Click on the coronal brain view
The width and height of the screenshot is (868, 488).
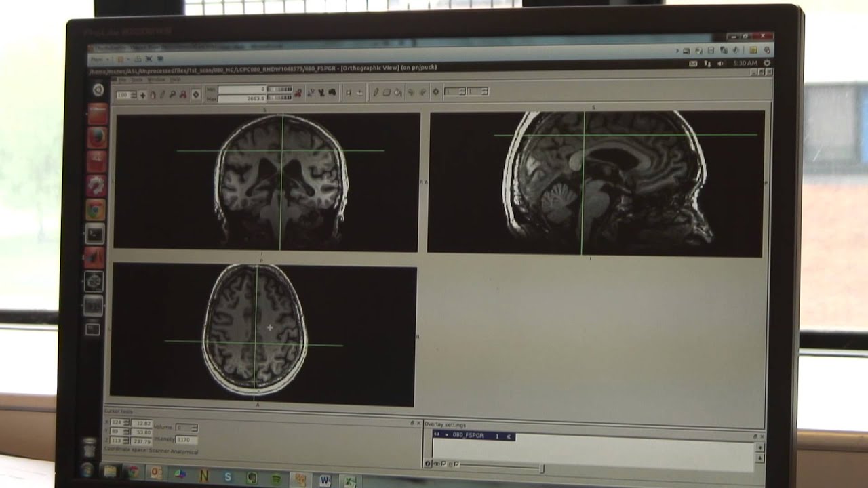pos(267,182)
